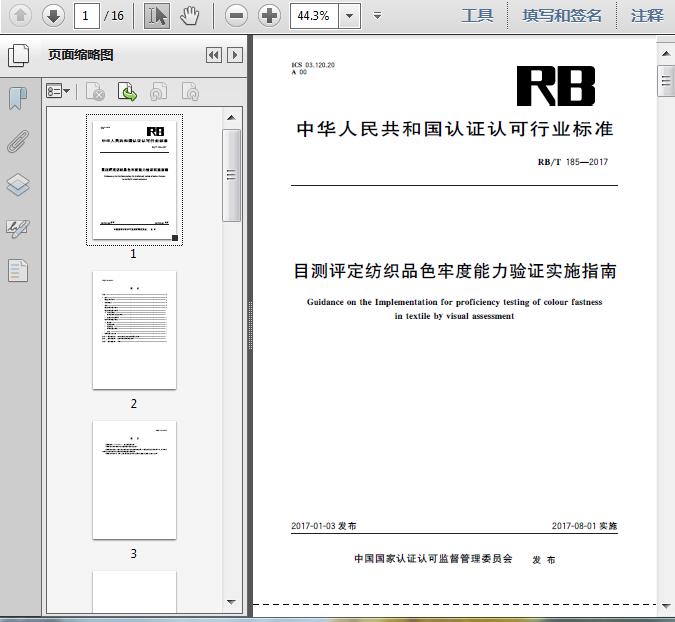The width and height of the screenshot is (675, 622).
Task: Open the Attachments paperclip panel
Action: [18, 141]
